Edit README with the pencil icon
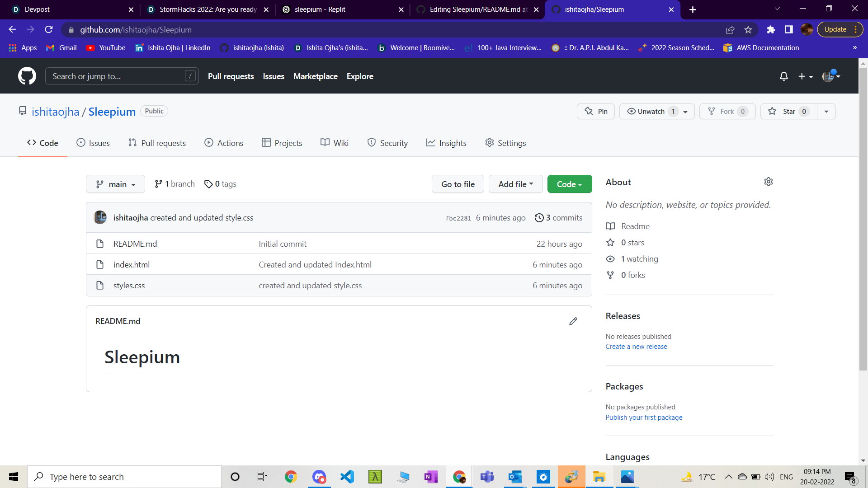Screen dimensions: 868x488 tap(573, 321)
